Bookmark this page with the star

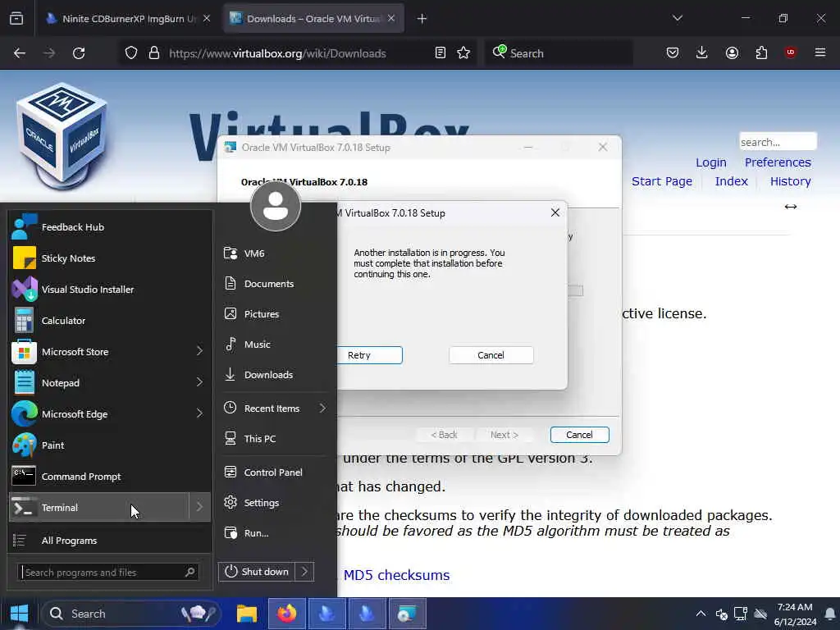click(x=463, y=53)
